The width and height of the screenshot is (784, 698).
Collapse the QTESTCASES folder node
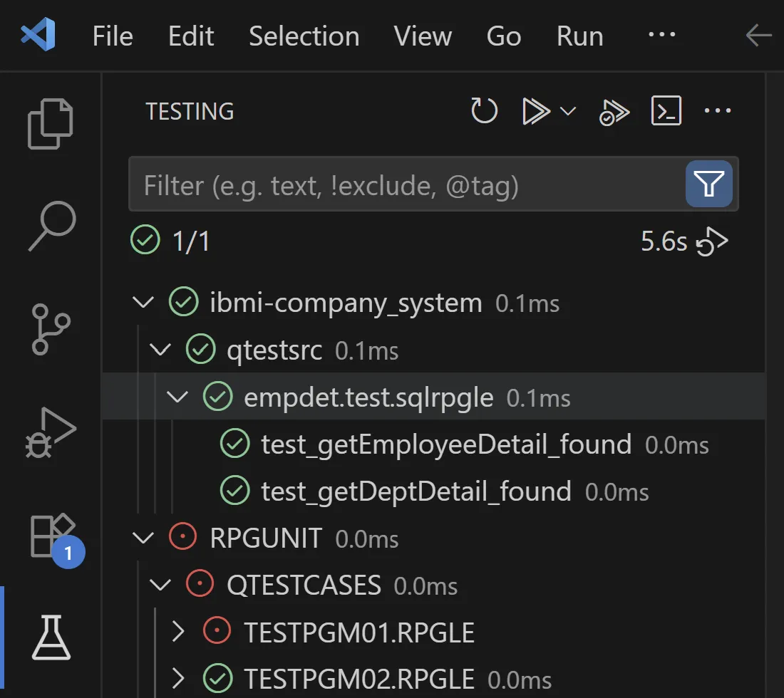tap(160, 585)
